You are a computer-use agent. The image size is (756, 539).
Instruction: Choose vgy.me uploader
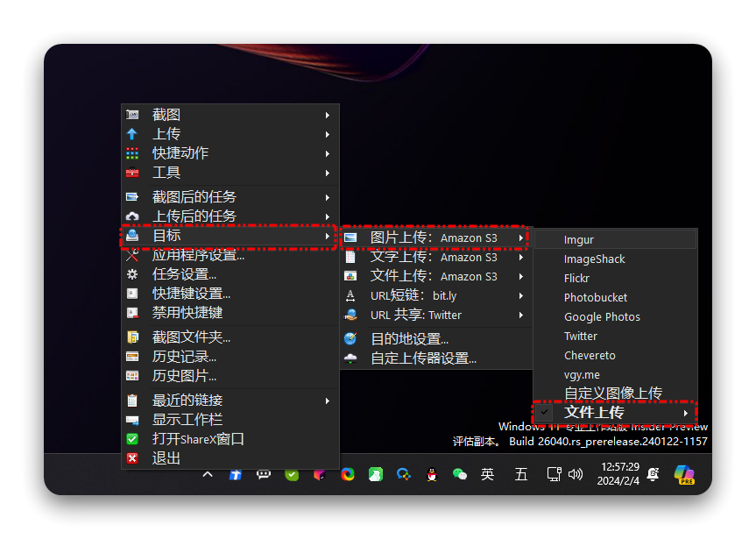[x=615, y=375]
